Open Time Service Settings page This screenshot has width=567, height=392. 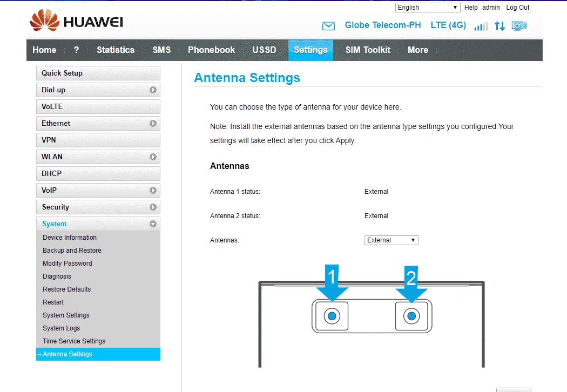click(74, 341)
